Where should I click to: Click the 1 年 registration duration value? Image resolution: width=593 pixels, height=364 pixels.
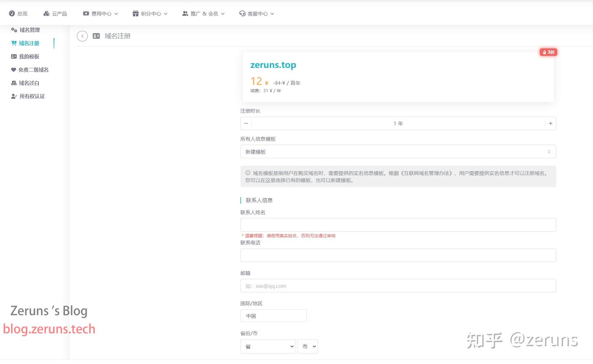pos(398,123)
